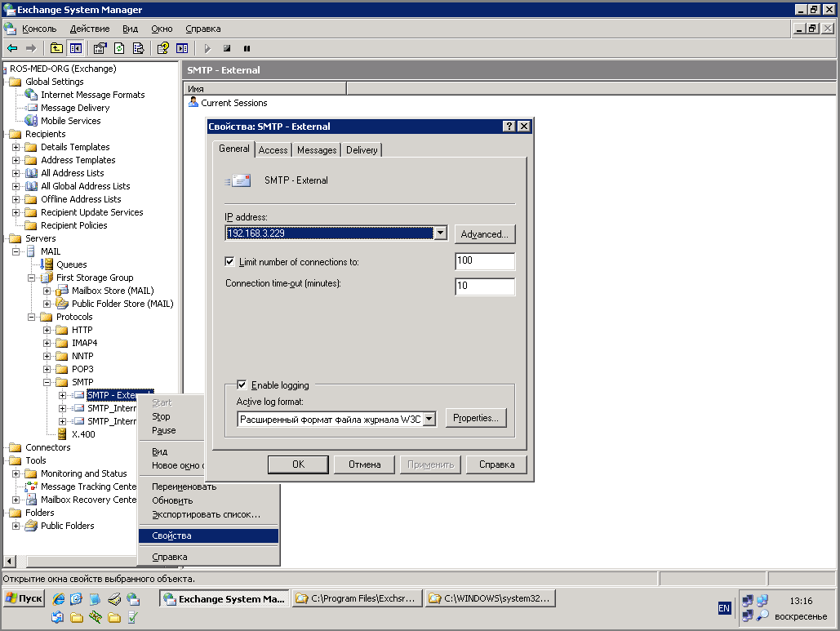This screenshot has width=840, height=631.
Task: Click the Help toolbar icon
Action: (x=163, y=48)
